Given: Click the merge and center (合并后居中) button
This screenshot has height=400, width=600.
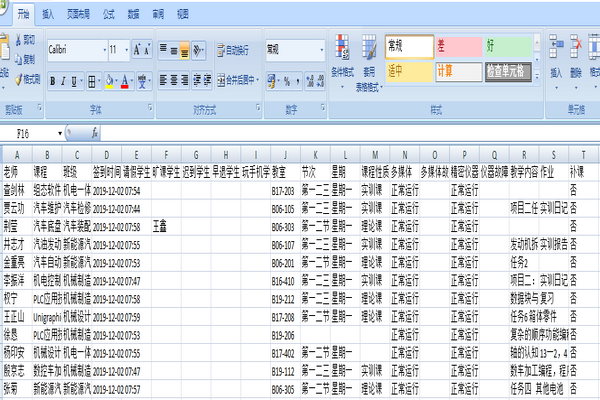Looking at the screenshot, I should [234, 81].
